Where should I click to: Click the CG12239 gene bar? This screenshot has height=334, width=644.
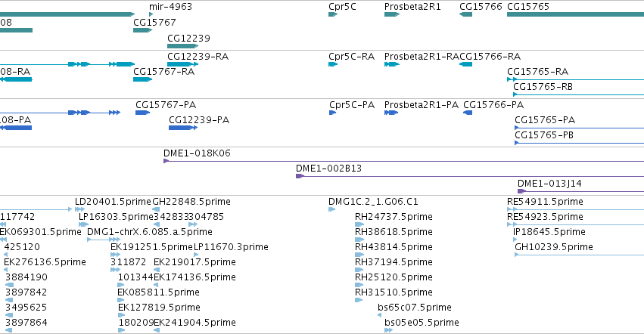click(182, 46)
